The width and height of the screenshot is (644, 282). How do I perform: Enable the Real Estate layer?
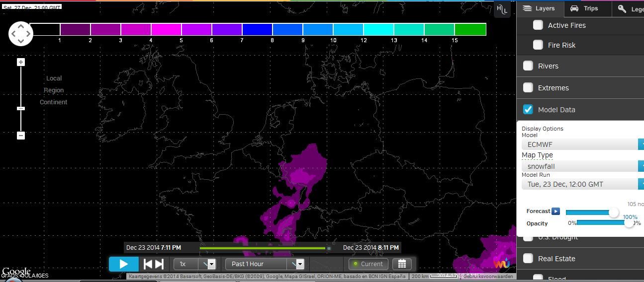[x=528, y=258]
